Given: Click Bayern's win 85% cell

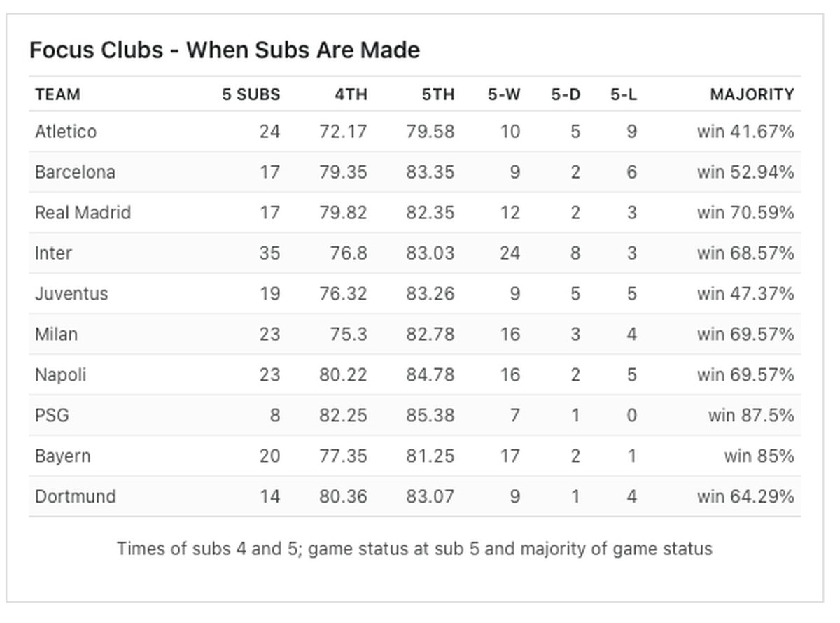Looking at the screenshot, I should coord(759,456).
